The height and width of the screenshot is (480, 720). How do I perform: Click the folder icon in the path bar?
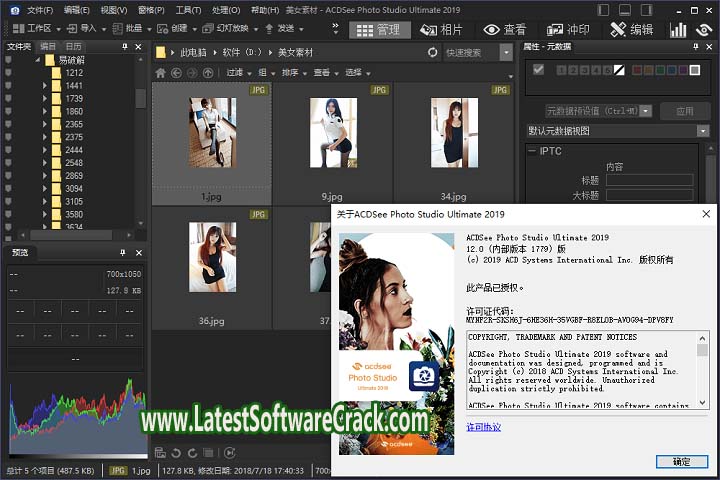160,52
